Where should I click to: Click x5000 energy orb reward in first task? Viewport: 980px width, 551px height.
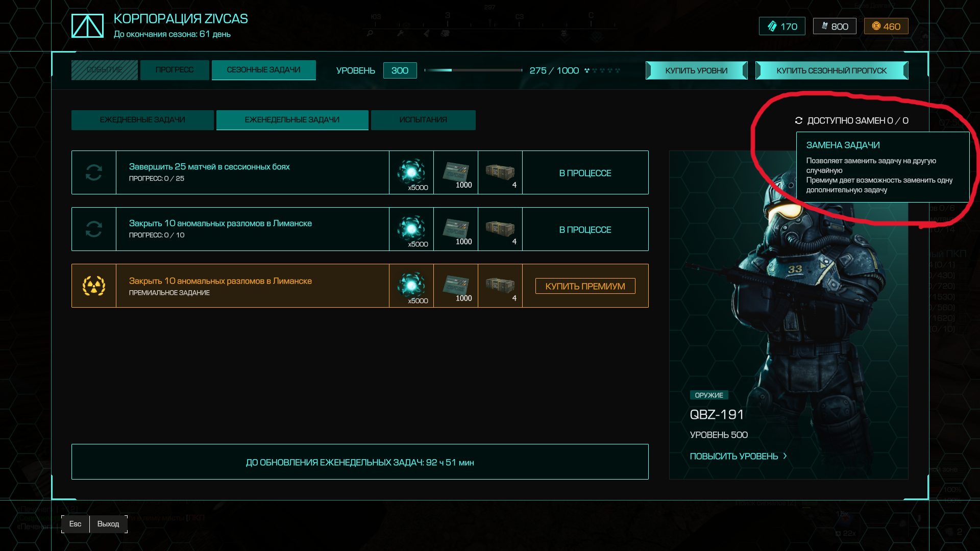point(411,172)
